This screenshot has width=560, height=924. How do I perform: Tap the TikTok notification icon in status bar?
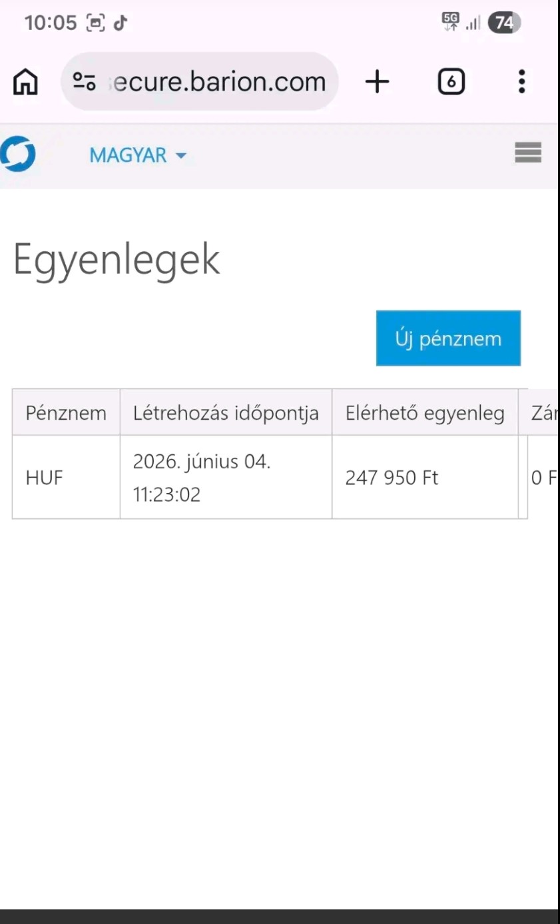120,23
